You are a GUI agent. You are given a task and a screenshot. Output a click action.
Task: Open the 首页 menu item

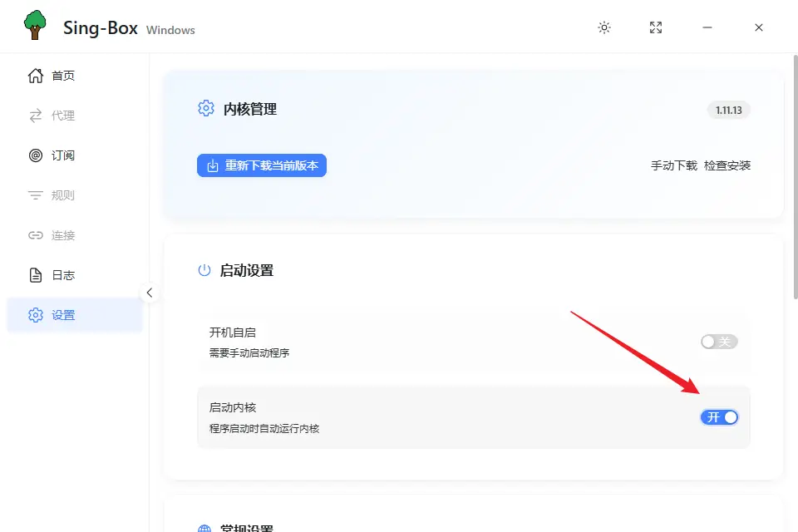pos(63,76)
